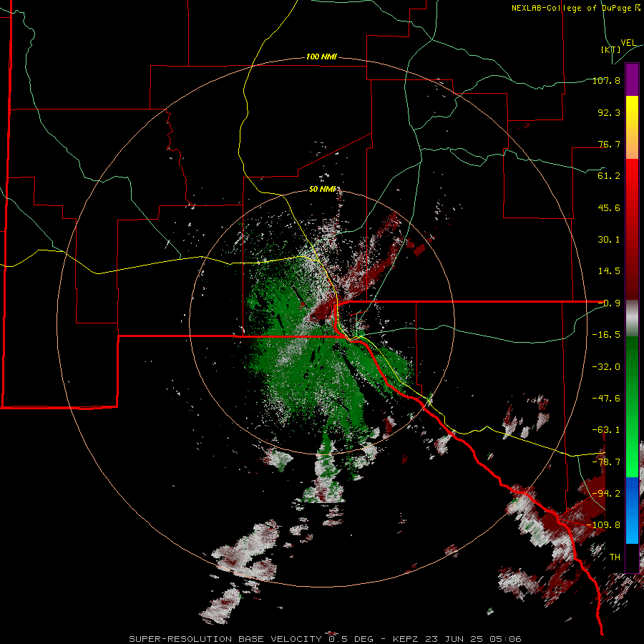Click the 61.2 scale value

tap(609, 176)
